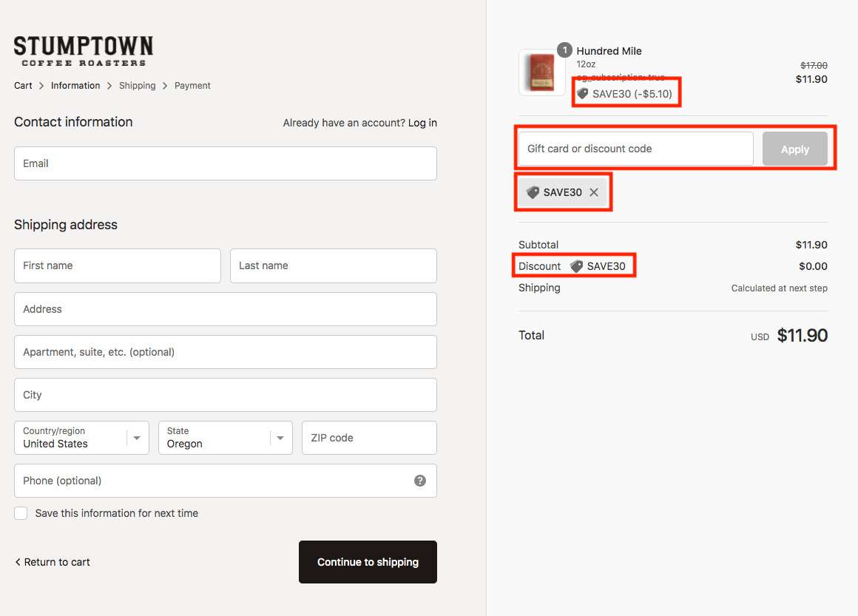
Task: Click the Hundred Mile product thumbnail
Action: click(541, 72)
